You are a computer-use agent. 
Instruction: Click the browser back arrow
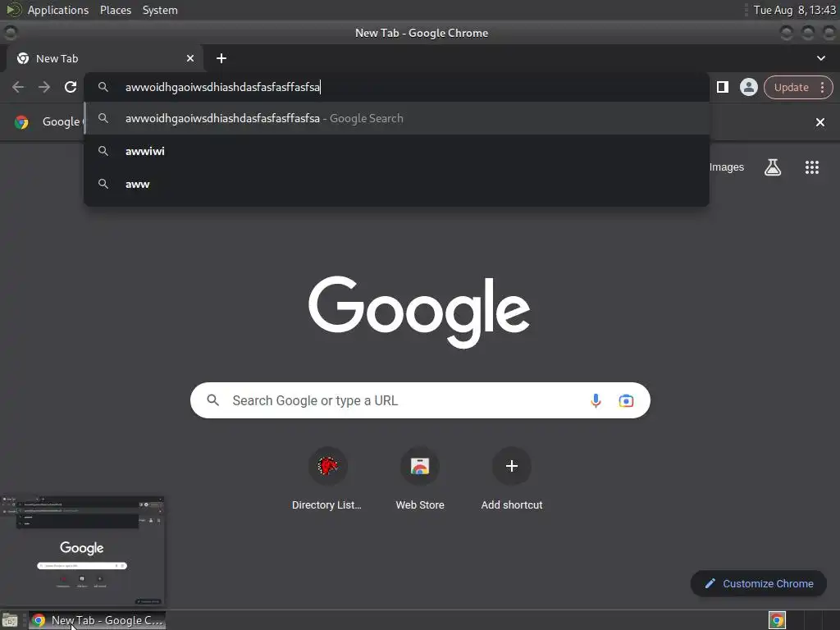point(18,87)
